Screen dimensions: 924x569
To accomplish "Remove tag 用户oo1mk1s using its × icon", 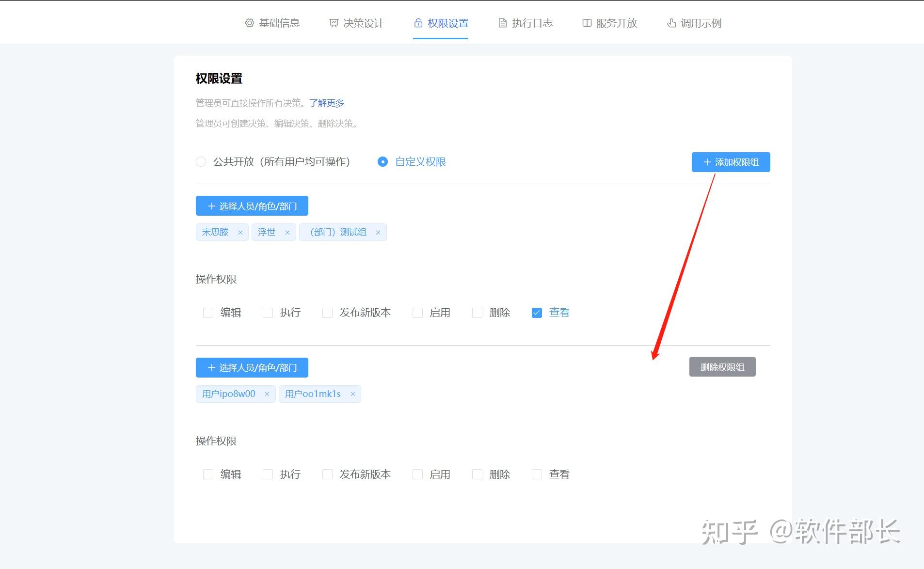I will click(353, 394).
